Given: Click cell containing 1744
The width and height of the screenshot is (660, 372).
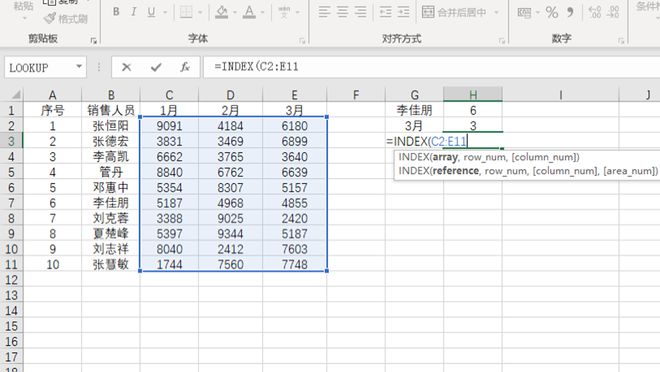Looking at the screenshot, I should (x=169, y=264).
